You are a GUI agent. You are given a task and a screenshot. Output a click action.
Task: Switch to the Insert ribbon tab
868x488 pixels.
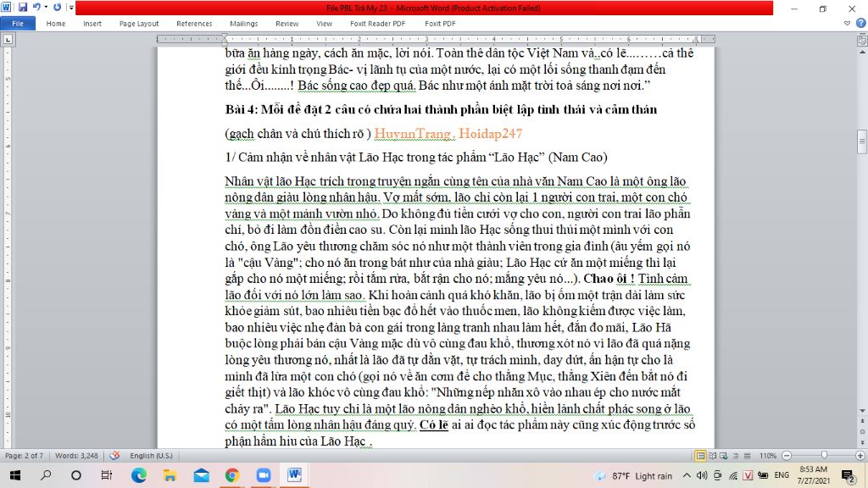click(92, 24)
